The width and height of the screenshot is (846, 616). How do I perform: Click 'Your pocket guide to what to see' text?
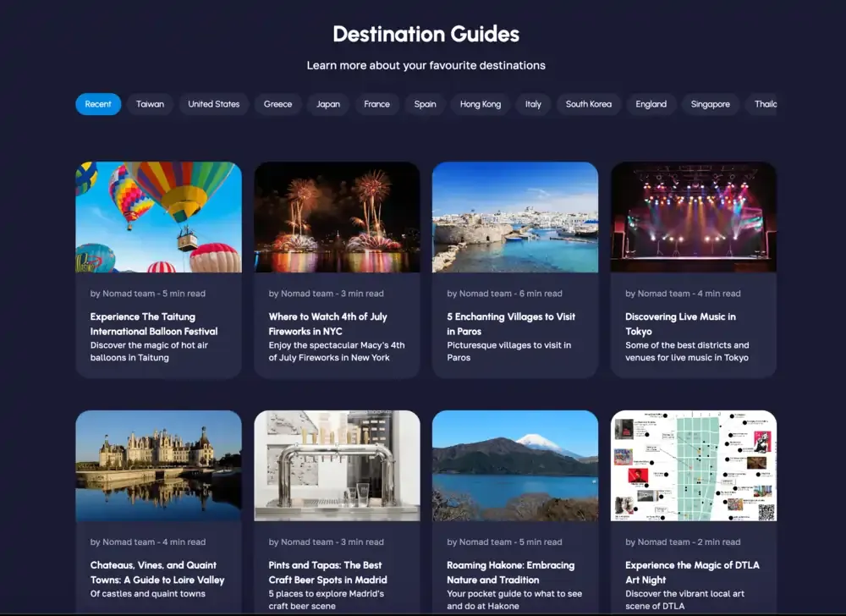point(514,599)
